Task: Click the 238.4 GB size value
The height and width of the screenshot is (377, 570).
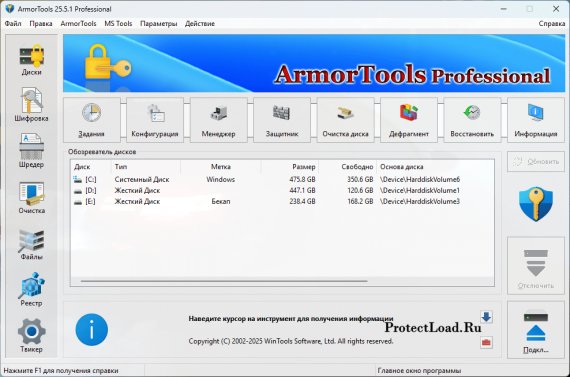Action: click(302, 201)
